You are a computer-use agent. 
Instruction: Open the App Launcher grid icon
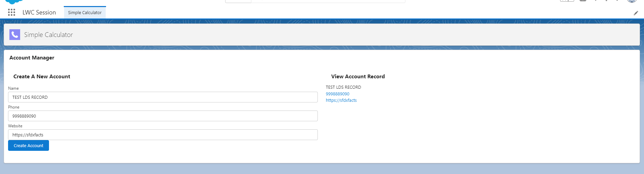[x=11, y=12]
